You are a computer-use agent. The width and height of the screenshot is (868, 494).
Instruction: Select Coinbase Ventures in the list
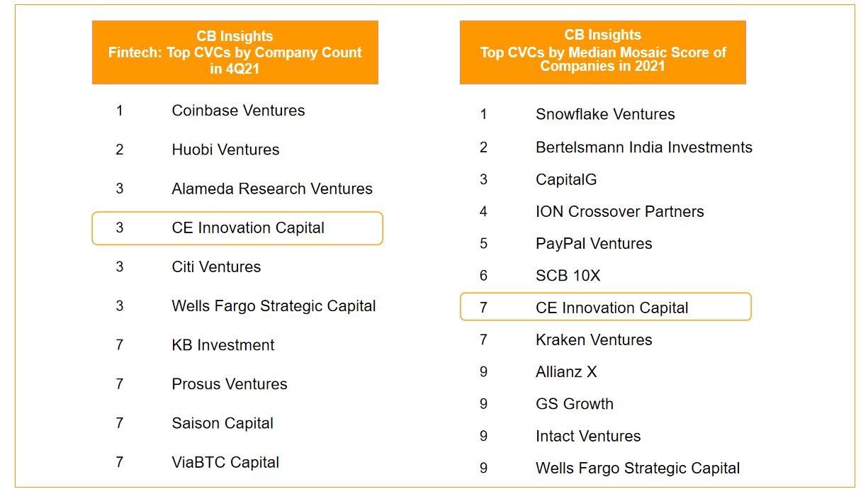(x=238, y=111)
